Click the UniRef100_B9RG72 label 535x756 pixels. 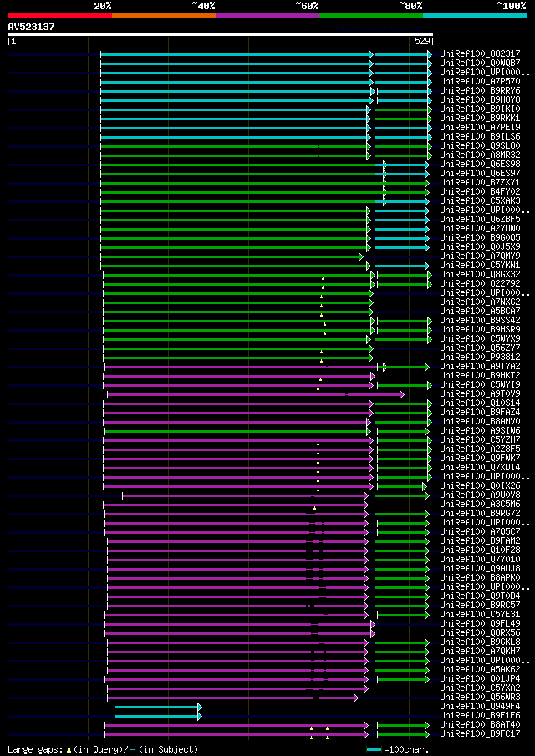pos(480,513)
